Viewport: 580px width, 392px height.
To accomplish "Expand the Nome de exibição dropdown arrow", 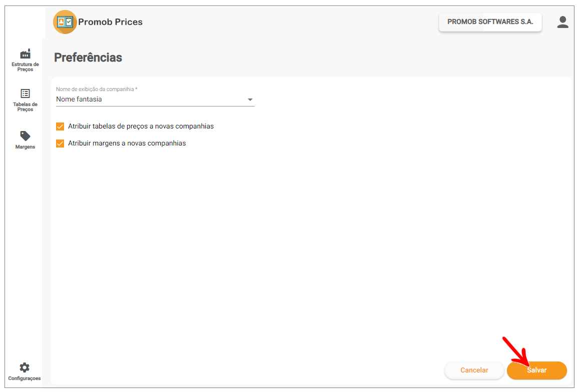I will [250, 100].
